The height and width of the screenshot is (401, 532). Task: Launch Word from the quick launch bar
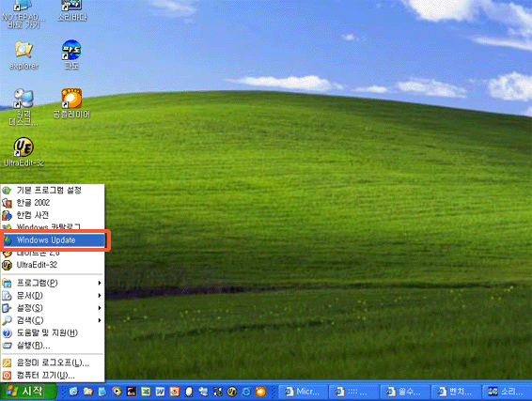160,392
